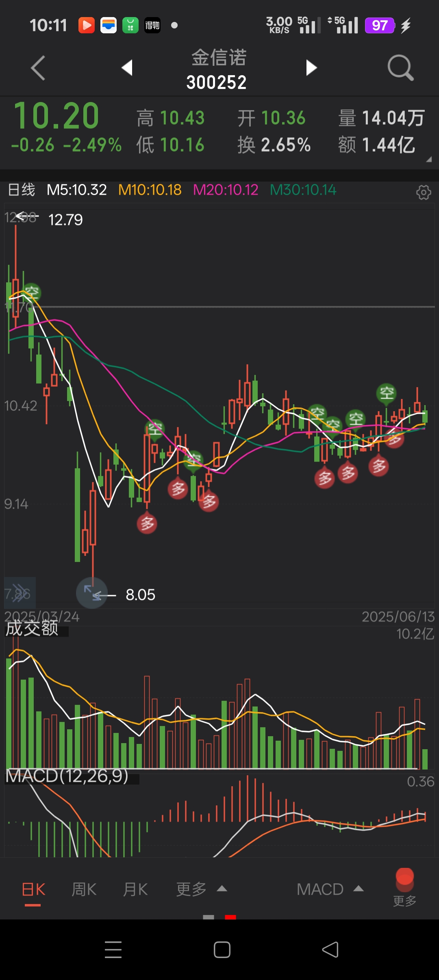Tap the stock code 300252
This screenshot has width=439, height=980.
[x=217, y=82]
